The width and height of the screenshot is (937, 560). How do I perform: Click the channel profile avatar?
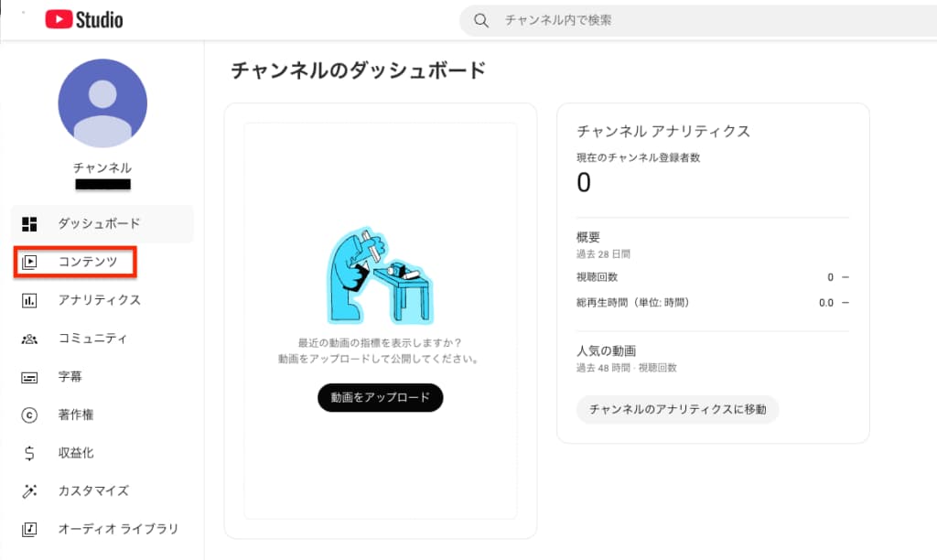click(102, 103)
